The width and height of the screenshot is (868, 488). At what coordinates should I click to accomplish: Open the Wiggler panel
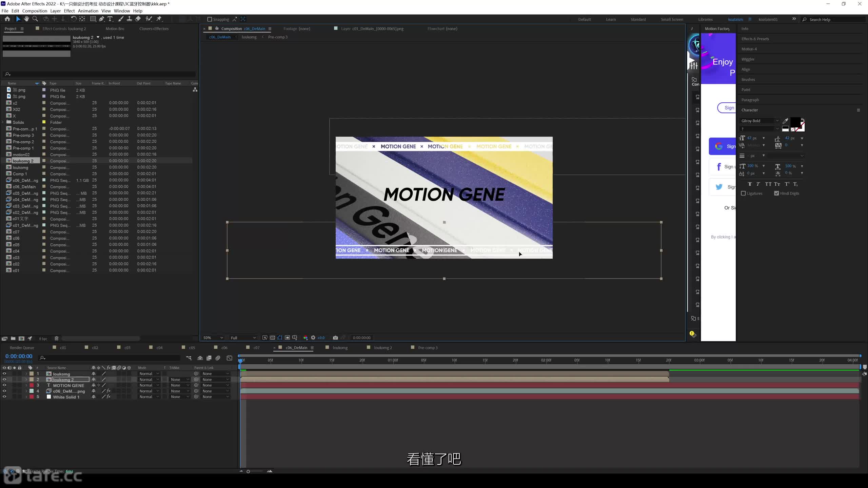pyautogui.click(x=748, y=59)
